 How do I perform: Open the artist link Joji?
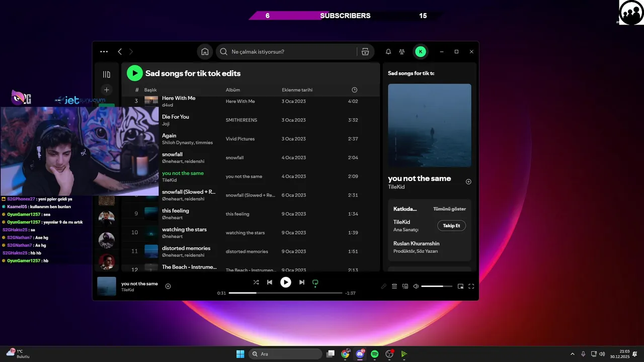pyautogui.click(x=166, y=124)
